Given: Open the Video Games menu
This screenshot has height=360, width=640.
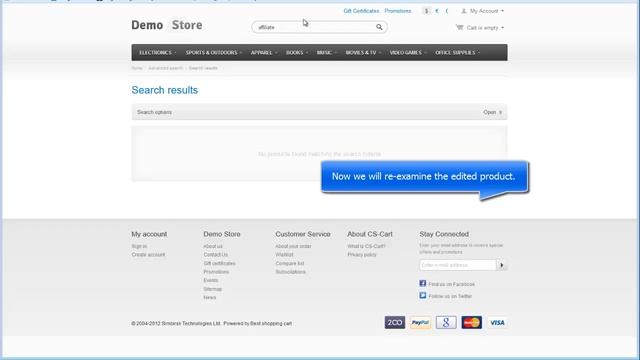Looking at the screenshot, I should click(x=407, y=53).
